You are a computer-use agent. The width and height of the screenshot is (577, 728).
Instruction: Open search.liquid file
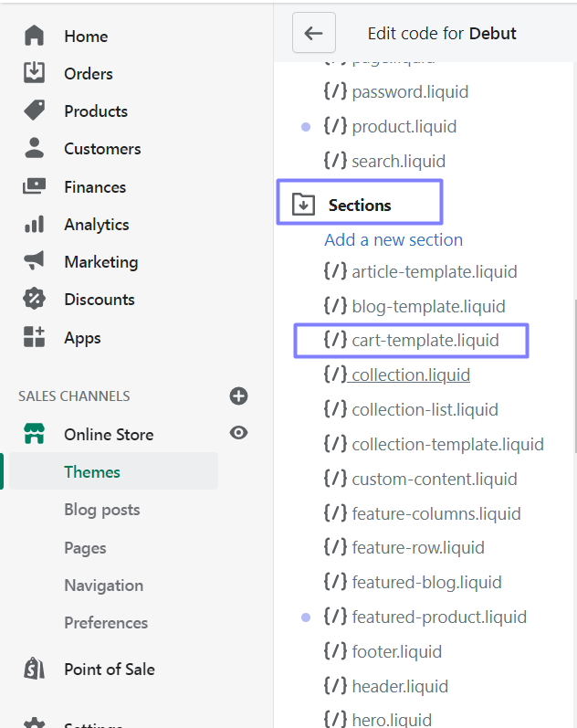(x=398, y=162)
